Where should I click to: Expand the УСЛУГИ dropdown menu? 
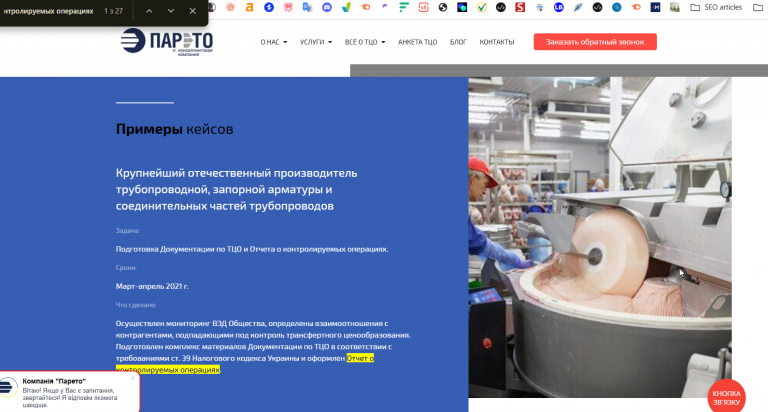(x=316, y=42)
